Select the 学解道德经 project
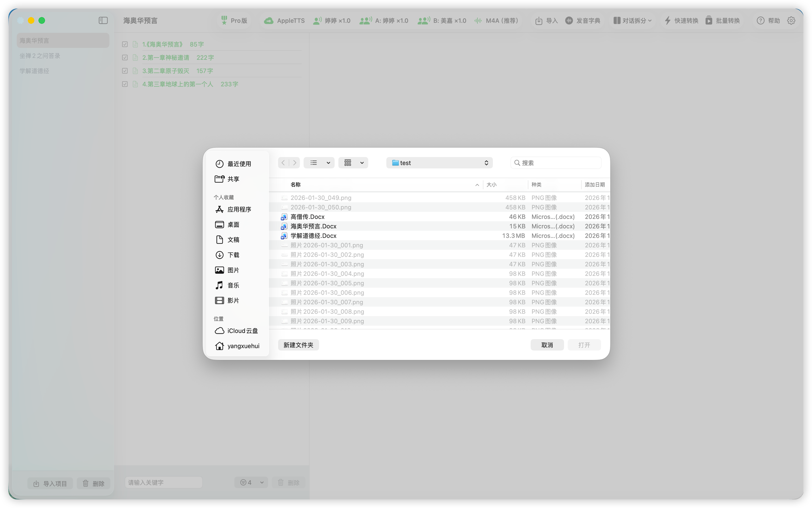The width and height of the screenshot is (812, 508). tap(63, 71)
